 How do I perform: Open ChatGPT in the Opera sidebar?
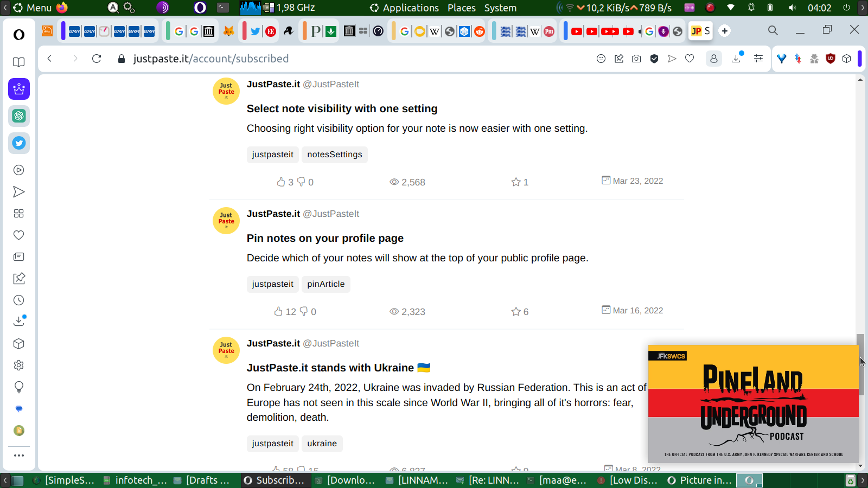19,116
